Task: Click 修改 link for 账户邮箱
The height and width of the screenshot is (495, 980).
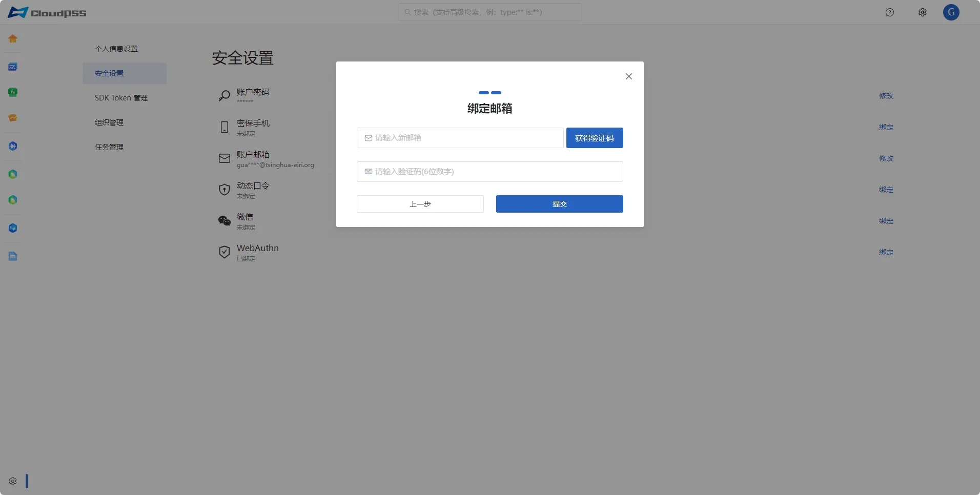Action: (886, 158)
